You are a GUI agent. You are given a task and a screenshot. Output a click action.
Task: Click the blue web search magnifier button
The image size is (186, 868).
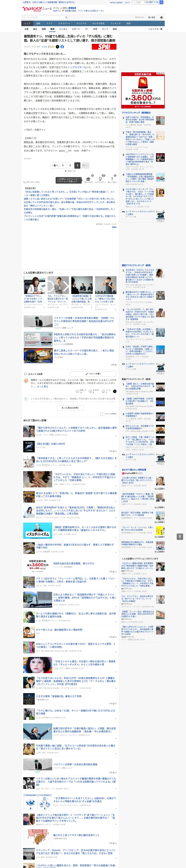(161, 2)
